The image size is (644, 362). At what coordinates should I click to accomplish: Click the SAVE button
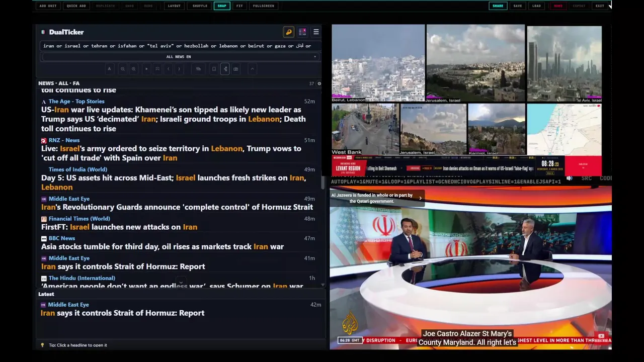[x=518, y=6]
